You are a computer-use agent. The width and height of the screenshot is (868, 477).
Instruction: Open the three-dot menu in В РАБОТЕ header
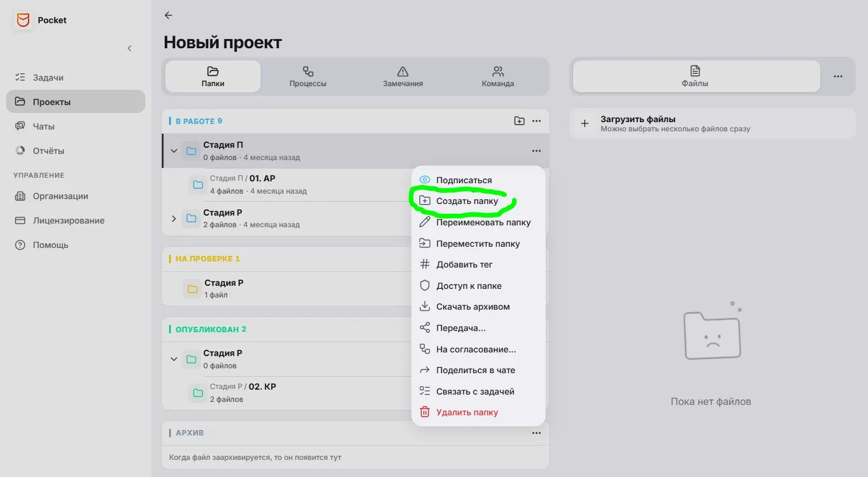point(537,121)
